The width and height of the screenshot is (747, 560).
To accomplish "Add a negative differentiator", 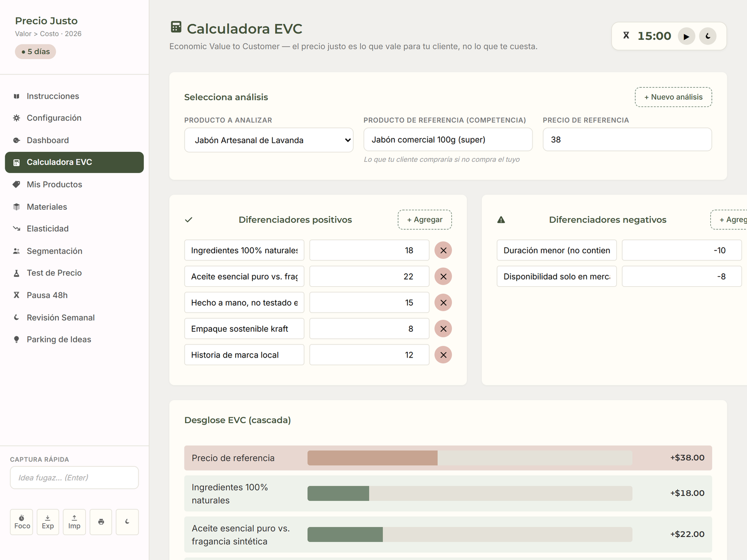I will (729, 220).
